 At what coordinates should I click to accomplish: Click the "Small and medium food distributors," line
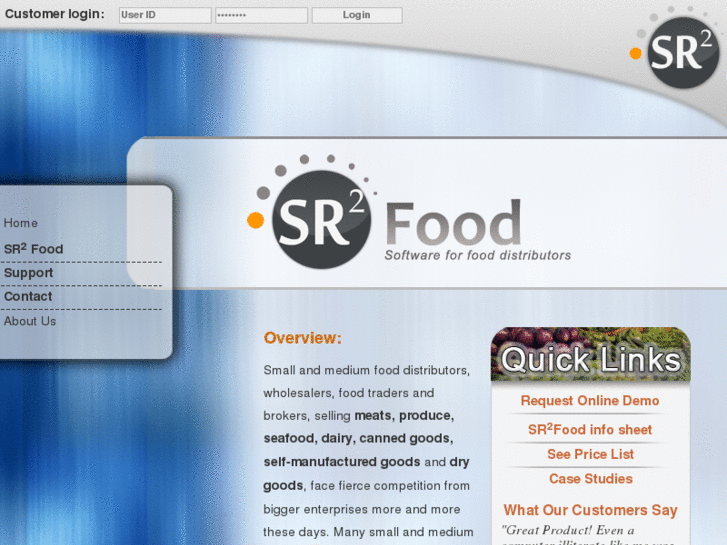pos(367,370)
